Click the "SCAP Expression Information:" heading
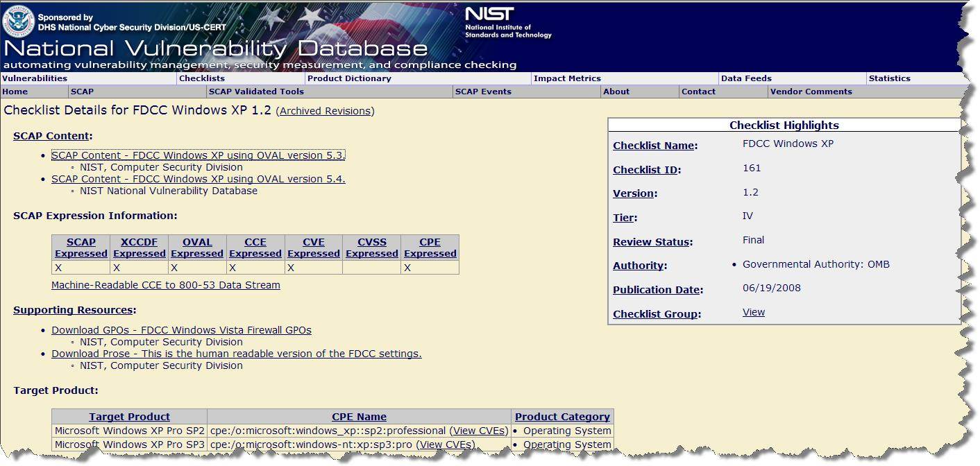 tap(95, 216)
